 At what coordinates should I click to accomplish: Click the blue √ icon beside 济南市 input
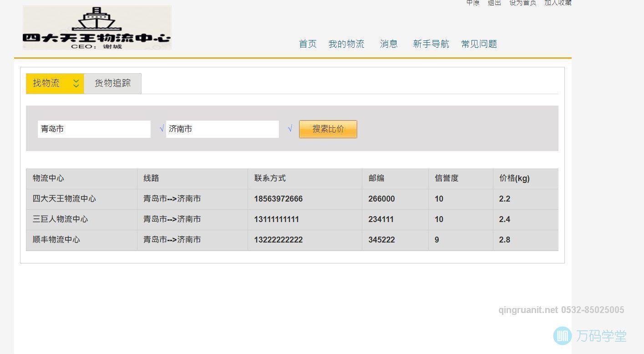[290, 129]
